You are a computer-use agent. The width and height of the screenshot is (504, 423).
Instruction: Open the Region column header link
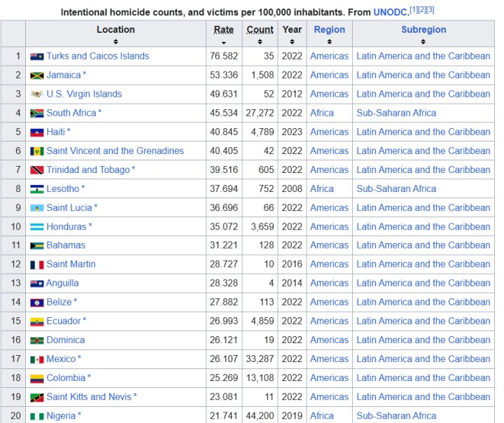coord(330,29)
